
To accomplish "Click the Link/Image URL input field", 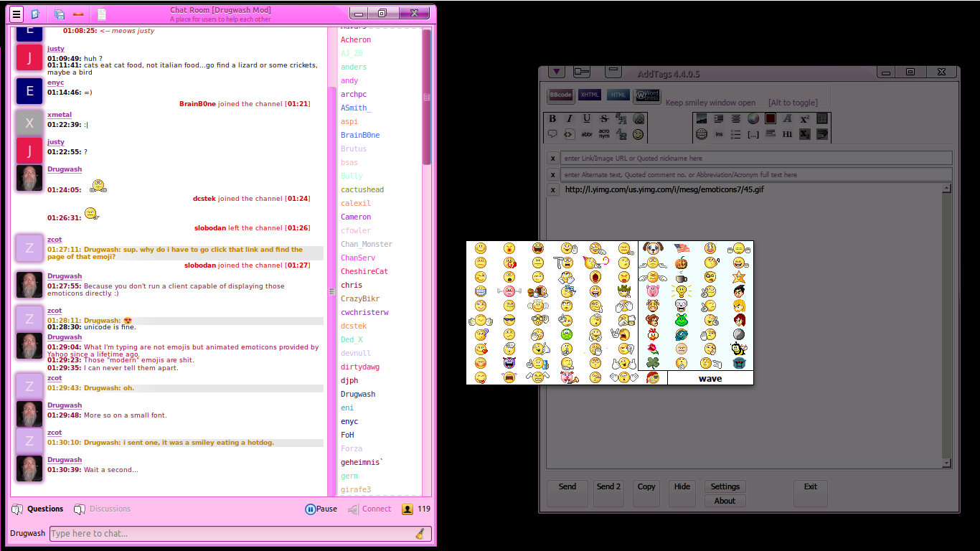I will pos(756,158).
